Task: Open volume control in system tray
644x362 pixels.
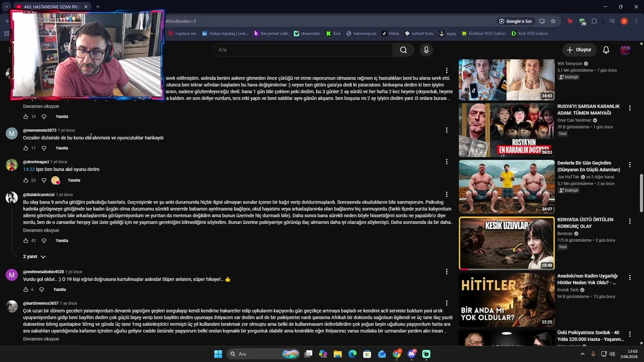Action: [612, 354]
